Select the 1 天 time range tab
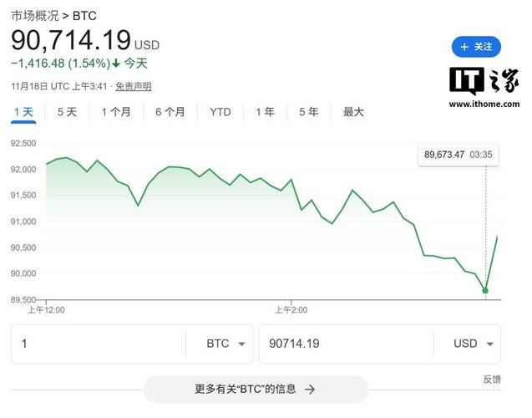The height and width of the screenshot is (418, 532). [x=23, y=112]
